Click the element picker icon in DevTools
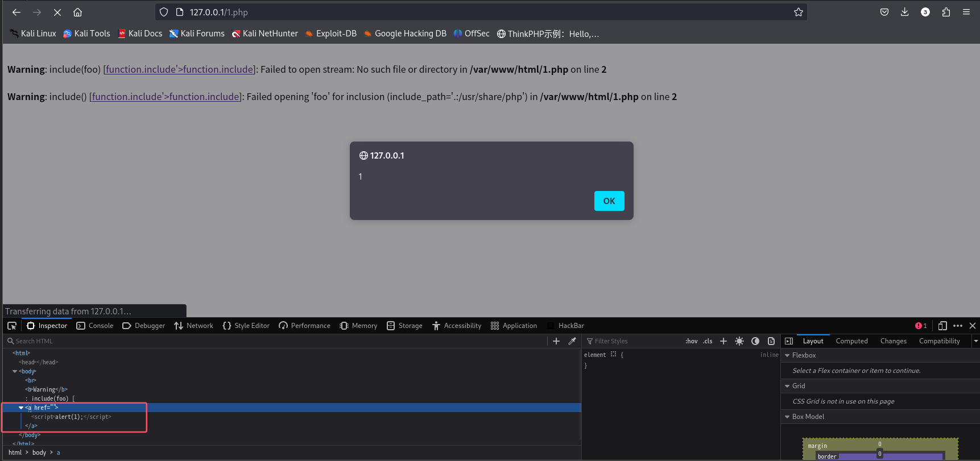 (x=12, y=326)
